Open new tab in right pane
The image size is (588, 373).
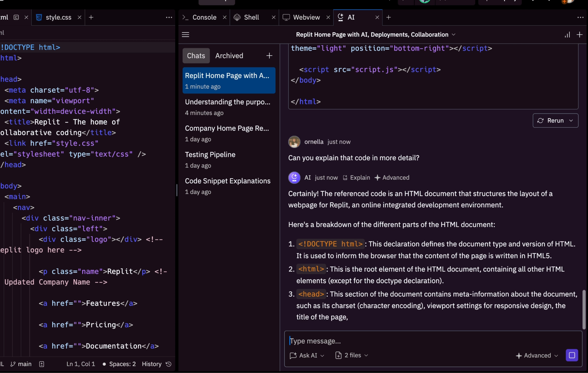(388, 17)
